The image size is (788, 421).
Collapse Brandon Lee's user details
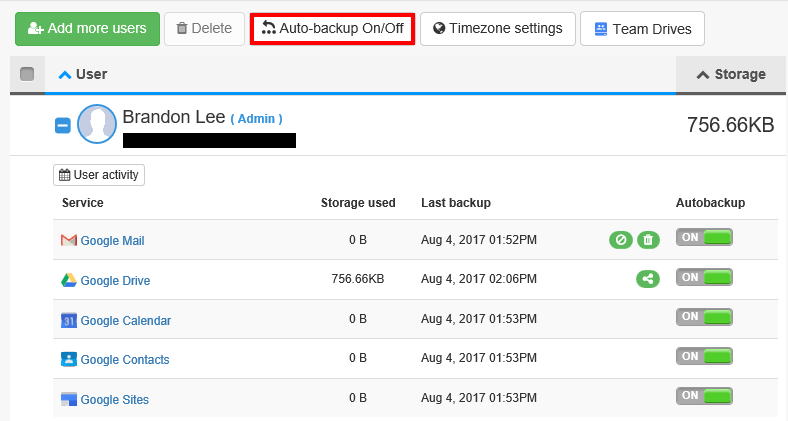(62, 126)
